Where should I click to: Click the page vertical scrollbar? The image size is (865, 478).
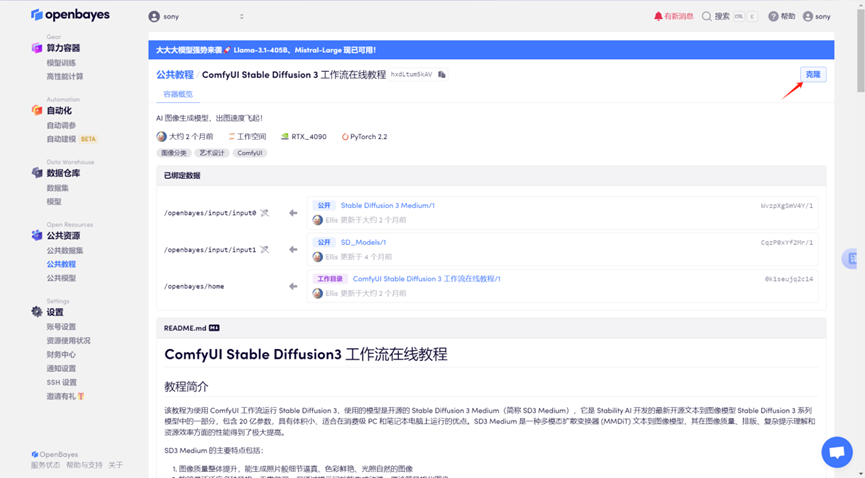tap(861, 50)
